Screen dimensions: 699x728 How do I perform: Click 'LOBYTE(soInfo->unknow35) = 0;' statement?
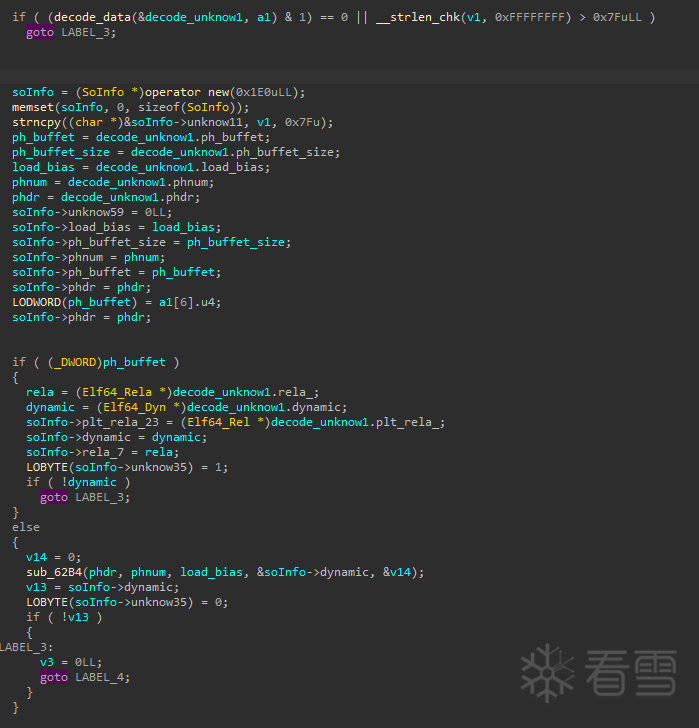click(x=127, y=602)
